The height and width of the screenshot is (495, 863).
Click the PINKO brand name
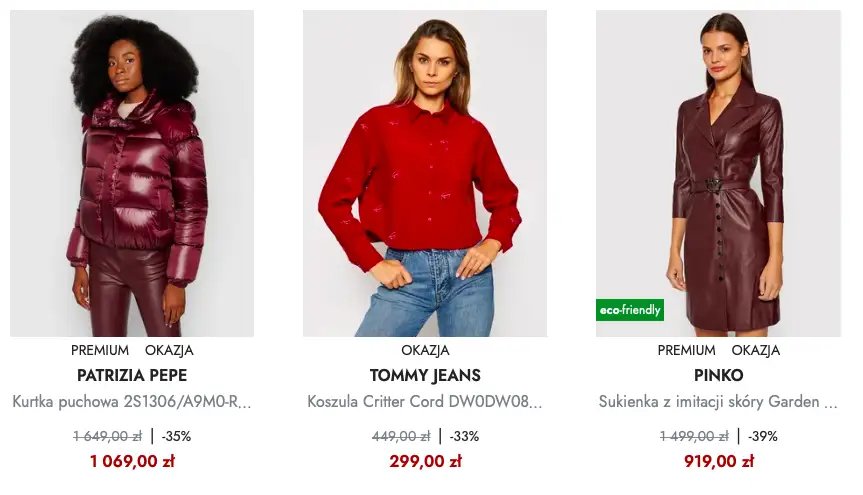[718, 376]
